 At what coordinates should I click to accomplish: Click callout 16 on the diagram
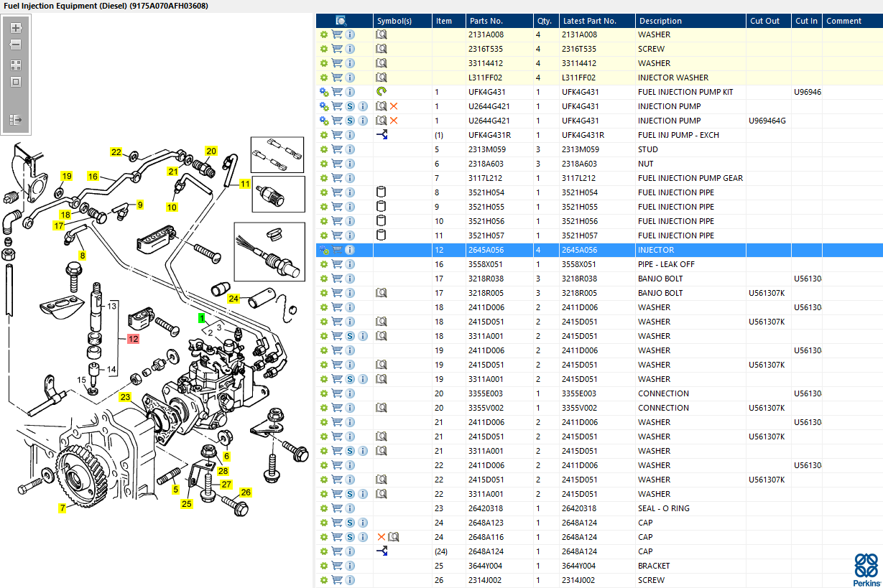tap(93, 176)
